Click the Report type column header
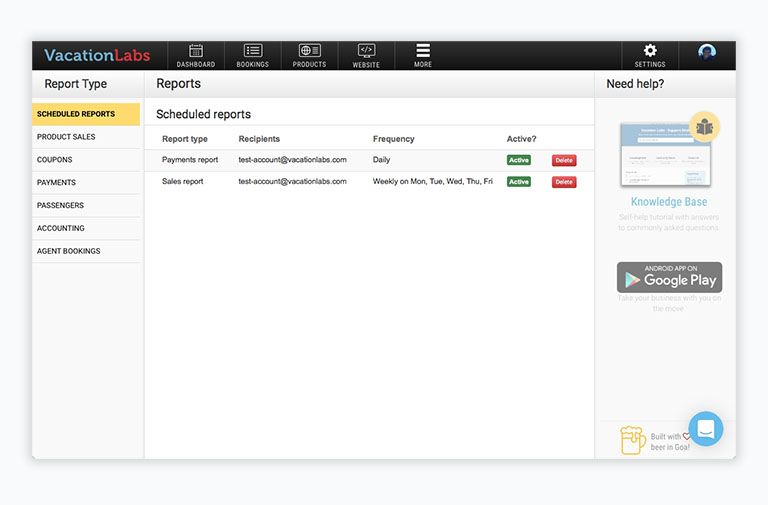The height and width of the screenshot is (505, 768). click(x=185, y=139)
